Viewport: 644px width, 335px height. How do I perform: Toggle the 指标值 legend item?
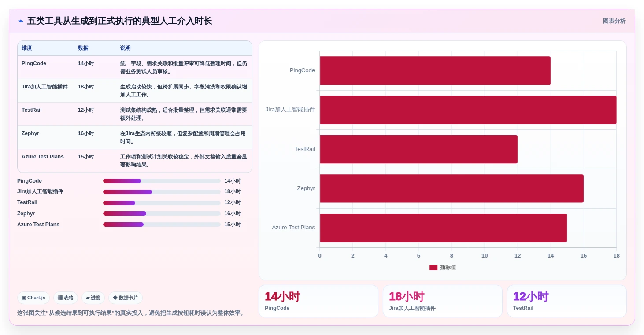coord(442,267)
